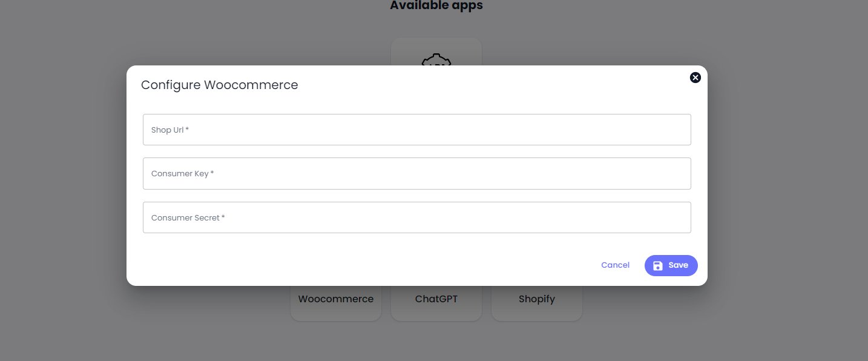The height and width of the screenshot is (361, 868).
Task: Click the API gear icon behind the dialog
Action: coord(436,59)
